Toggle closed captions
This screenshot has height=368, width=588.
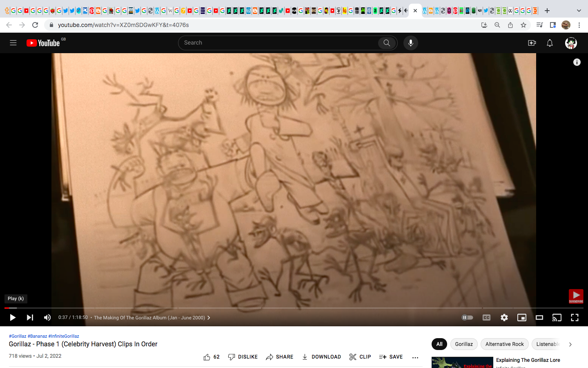pos(486,318)
